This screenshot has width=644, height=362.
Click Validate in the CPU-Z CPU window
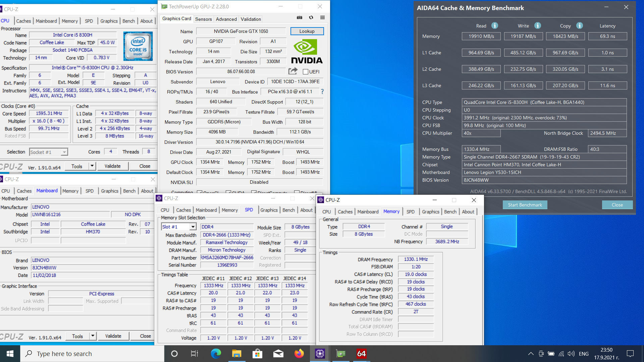click(x=112, y=166)
